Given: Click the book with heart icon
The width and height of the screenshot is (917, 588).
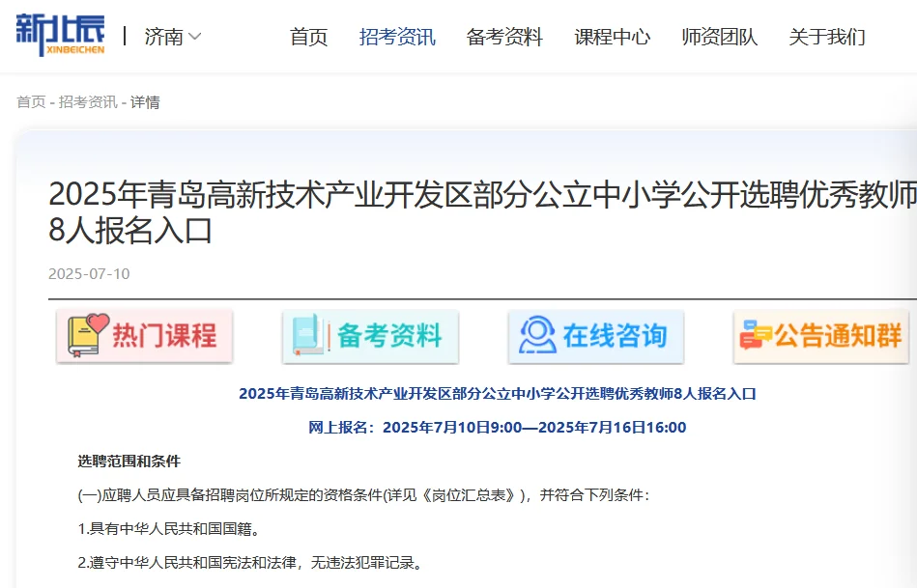Looking at the screenshot, I should 88,335.
